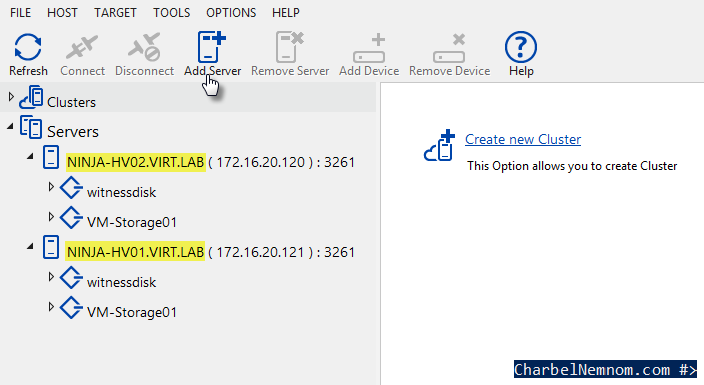Select VM-Storage01 label under NINJA-HV01

click(132, 312)
